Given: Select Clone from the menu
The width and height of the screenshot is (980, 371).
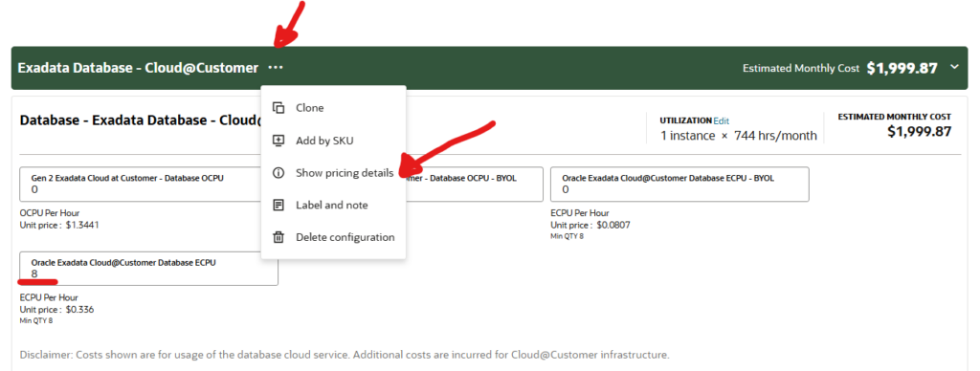Looking at the screenshot, I should click(334, 108).
